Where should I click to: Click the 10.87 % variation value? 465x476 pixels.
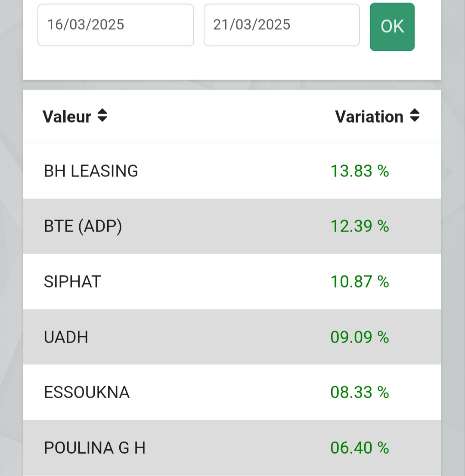point(360,281)
